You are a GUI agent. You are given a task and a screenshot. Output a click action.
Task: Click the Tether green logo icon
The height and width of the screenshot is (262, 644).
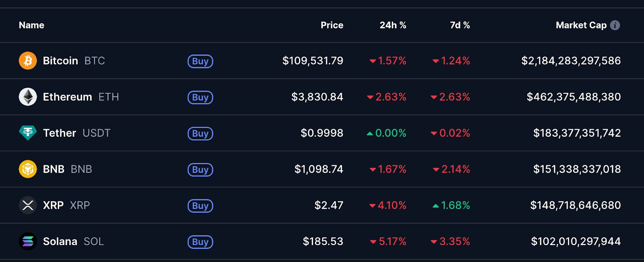[28, 133]
